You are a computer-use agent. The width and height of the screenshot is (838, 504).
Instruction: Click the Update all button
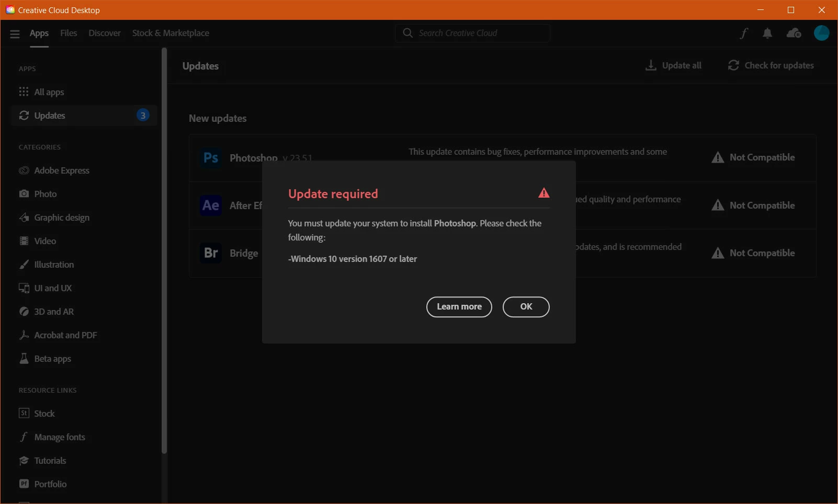(x=673, y=65)
